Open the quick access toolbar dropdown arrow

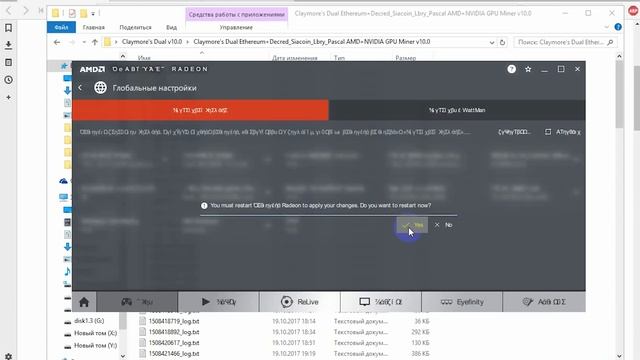tap(93, 13)
